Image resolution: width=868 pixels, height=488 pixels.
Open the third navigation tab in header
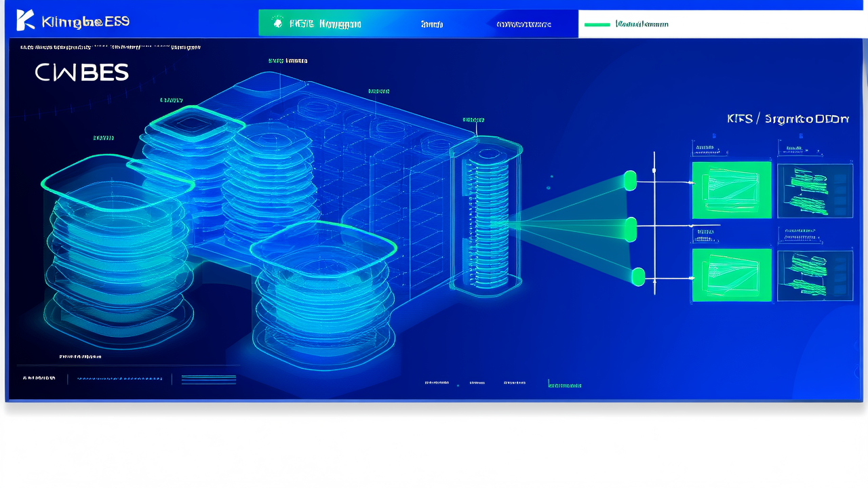(524, 24)
